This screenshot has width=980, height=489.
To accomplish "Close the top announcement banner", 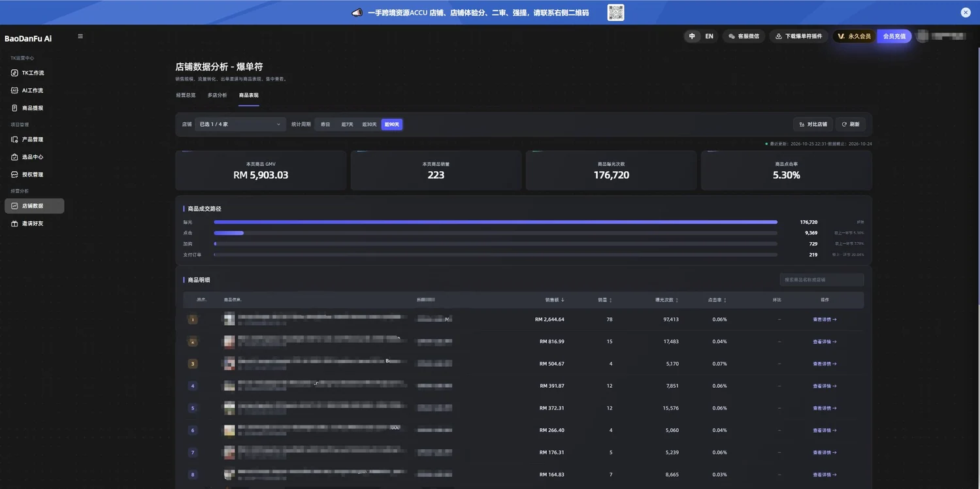I will click(x=965, y=12).
